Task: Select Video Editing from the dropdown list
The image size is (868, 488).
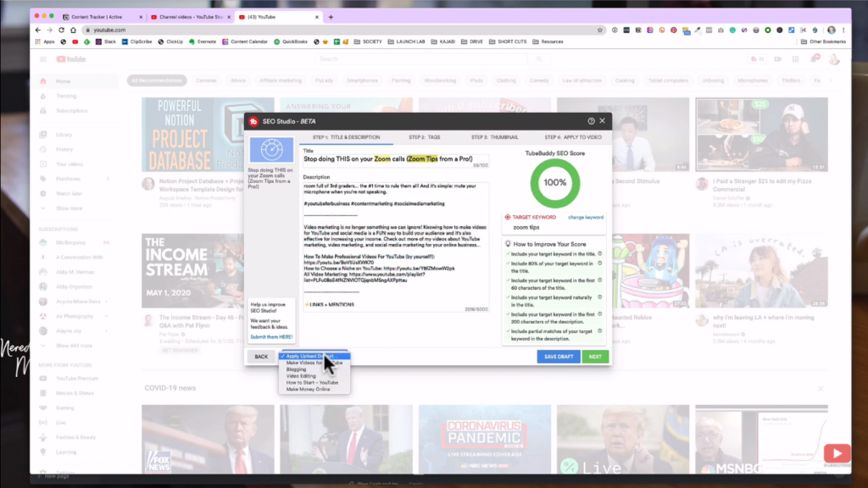Action: click(x=315, y=376)
